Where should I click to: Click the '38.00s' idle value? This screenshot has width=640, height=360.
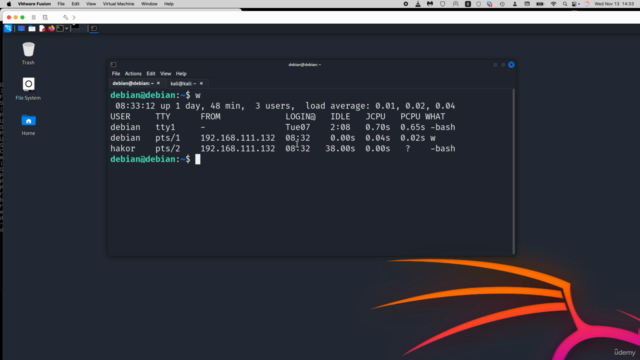340,149
